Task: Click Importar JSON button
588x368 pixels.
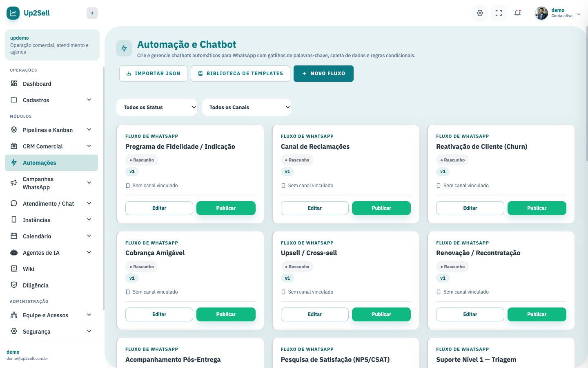Action: [153, 74]
